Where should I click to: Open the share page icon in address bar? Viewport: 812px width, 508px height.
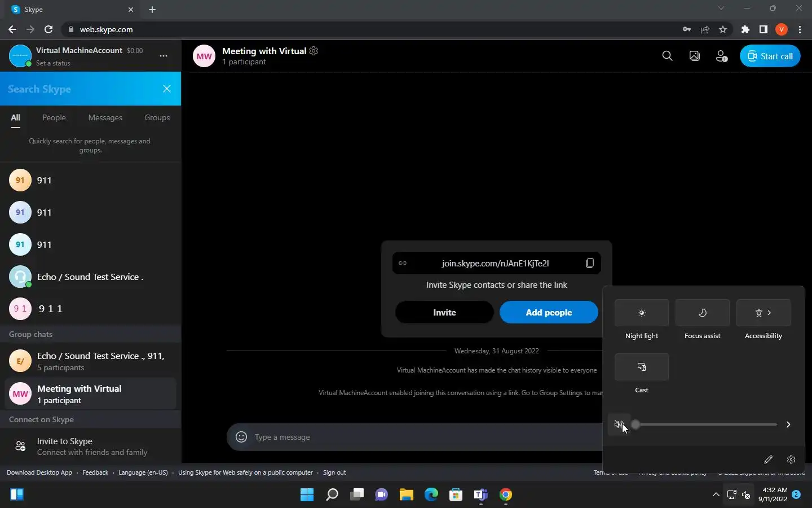[x=705, y=29]
